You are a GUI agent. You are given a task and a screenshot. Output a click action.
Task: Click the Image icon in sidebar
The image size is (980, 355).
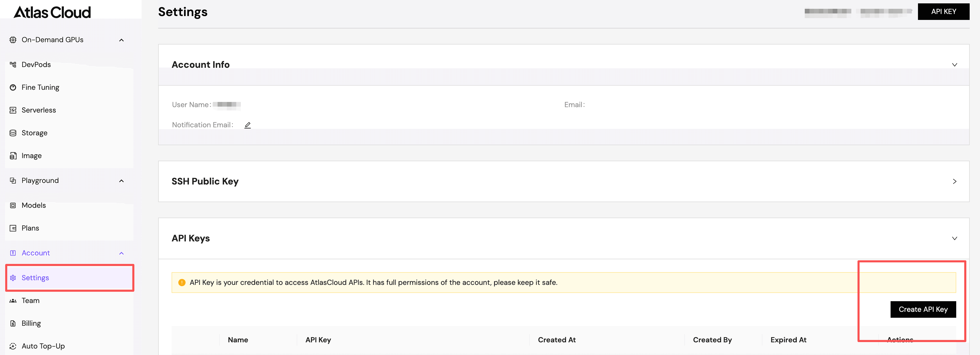(x=13, y=156)
